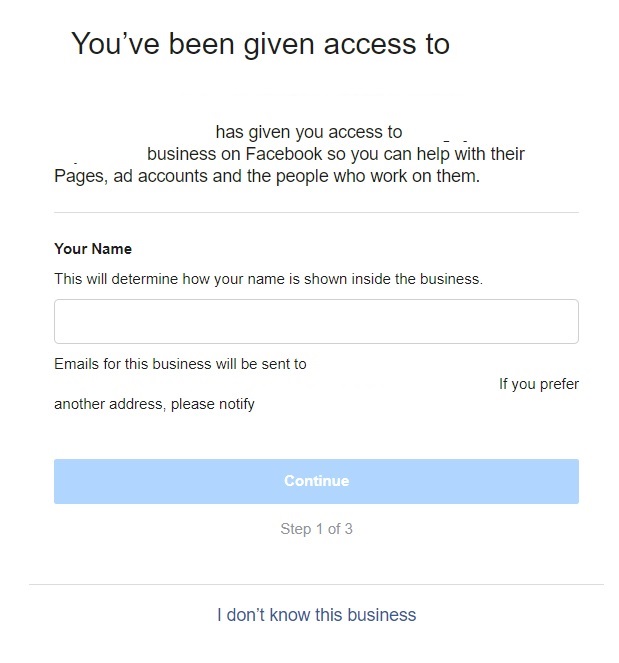The image size is (619, 663).
Task: Click the Continue button
Action: (316, 481)
